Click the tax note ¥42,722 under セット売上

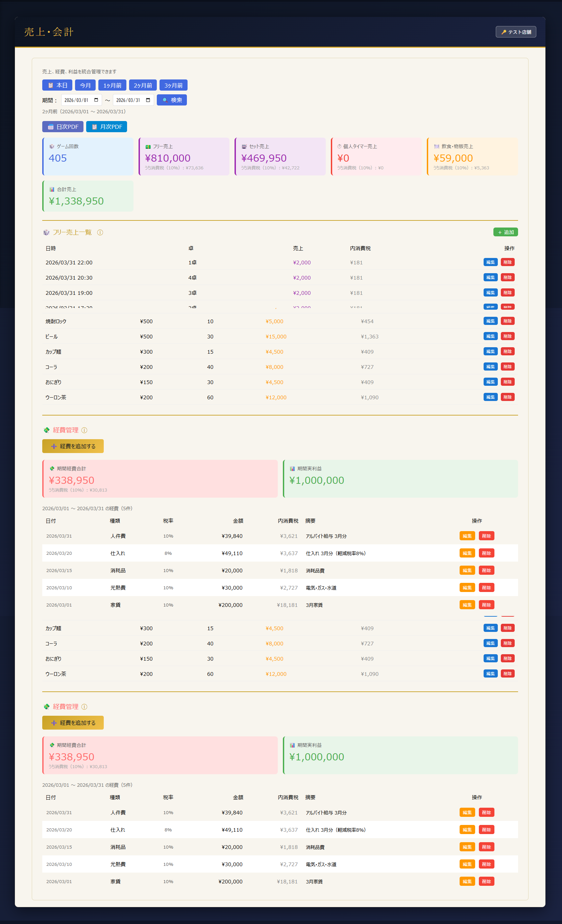click(270, 168)
